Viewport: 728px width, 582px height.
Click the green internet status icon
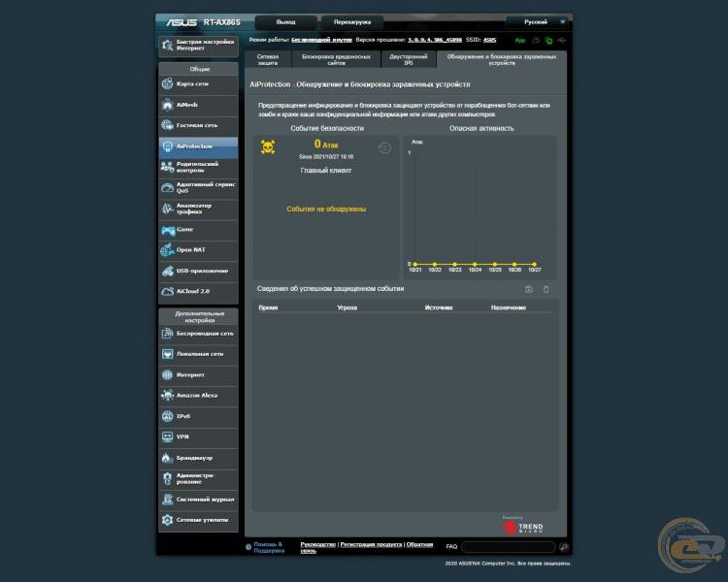click(548, 41)
